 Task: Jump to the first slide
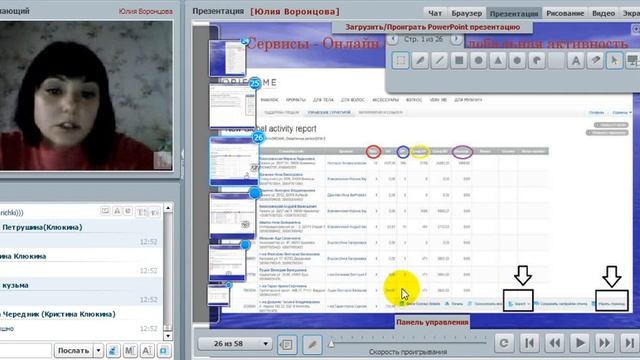pyautogui.click(x=529, y=343)
